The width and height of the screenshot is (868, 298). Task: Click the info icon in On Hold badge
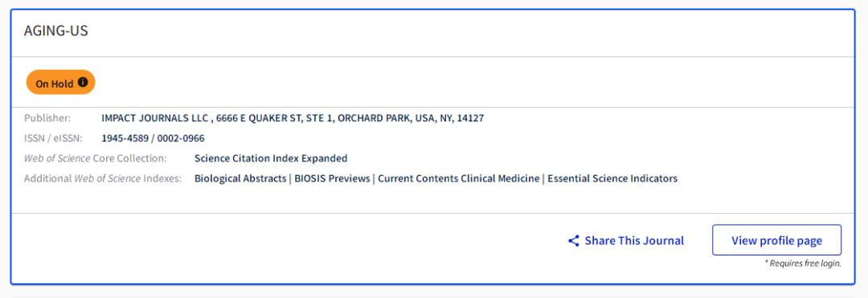(x=83, y=83)
